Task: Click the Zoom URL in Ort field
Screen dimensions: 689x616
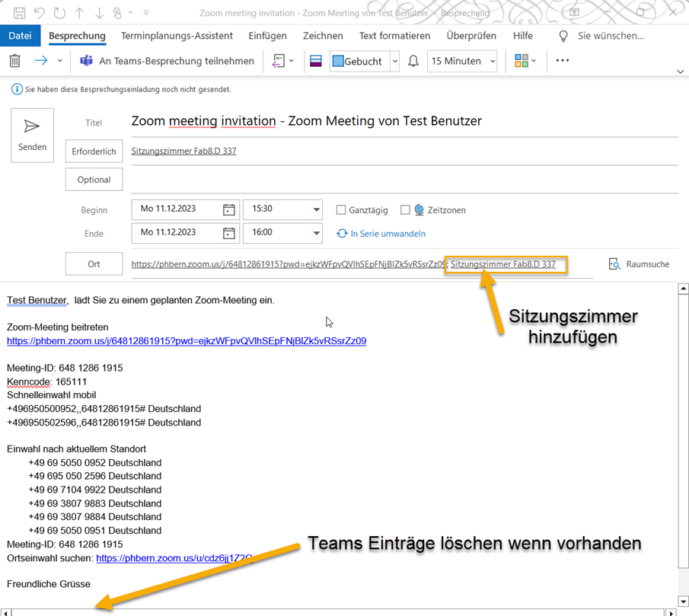Action: [289, 264]
